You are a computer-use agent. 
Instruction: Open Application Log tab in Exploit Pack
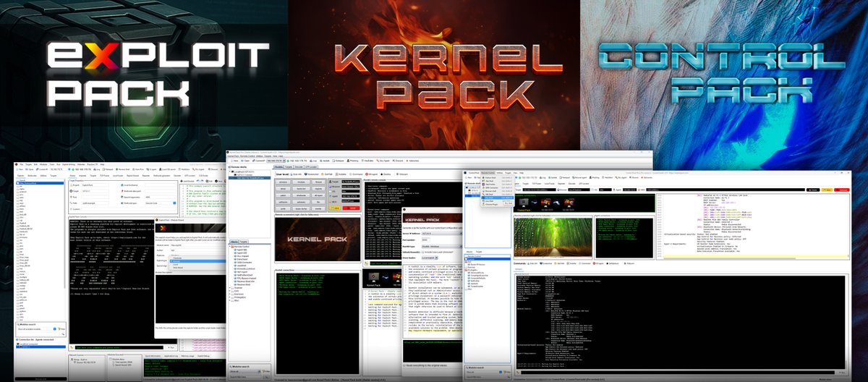tap(171, 356)
